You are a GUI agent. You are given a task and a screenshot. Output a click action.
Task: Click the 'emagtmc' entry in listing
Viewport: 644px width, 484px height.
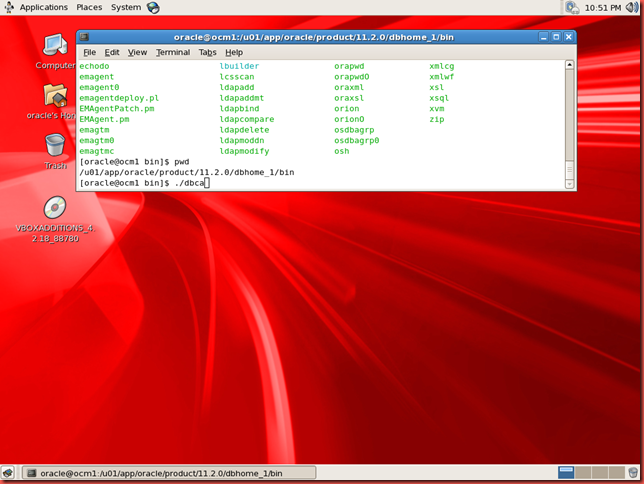click(97, 151)
